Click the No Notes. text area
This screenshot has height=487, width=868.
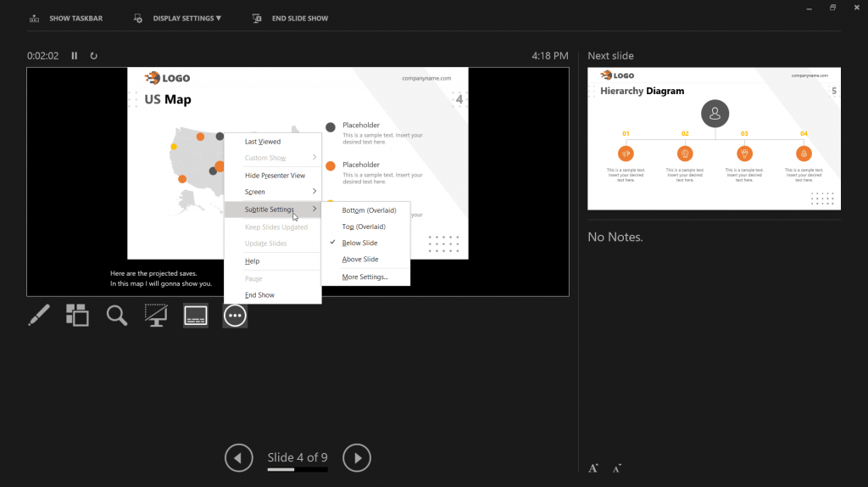(615, 237)
